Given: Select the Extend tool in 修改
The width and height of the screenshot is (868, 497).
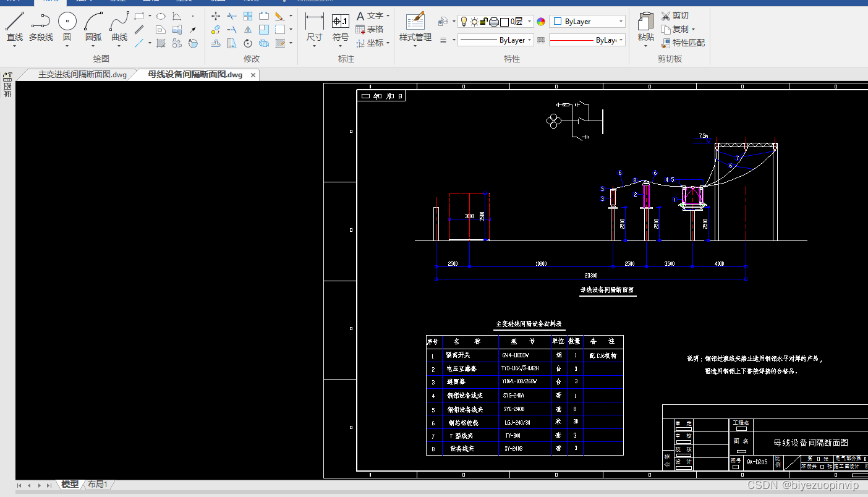Looking at the screenshot, I should click(x=232, y=30).
